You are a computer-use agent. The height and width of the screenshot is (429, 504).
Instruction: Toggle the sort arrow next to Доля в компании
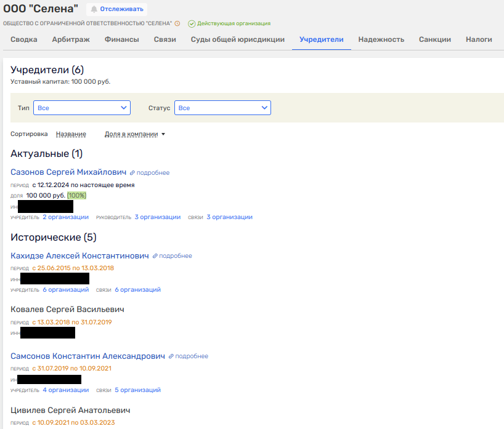pyautogui.click(x=163, y=134)
